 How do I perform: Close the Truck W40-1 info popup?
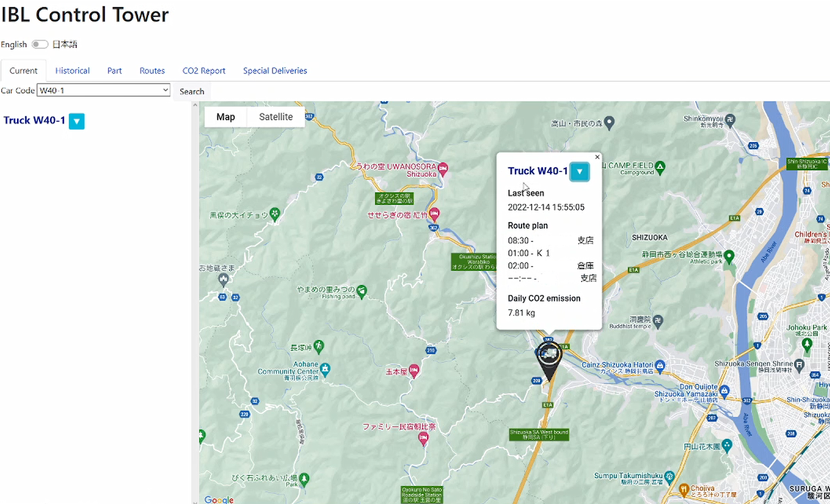[x=597, y=157]
